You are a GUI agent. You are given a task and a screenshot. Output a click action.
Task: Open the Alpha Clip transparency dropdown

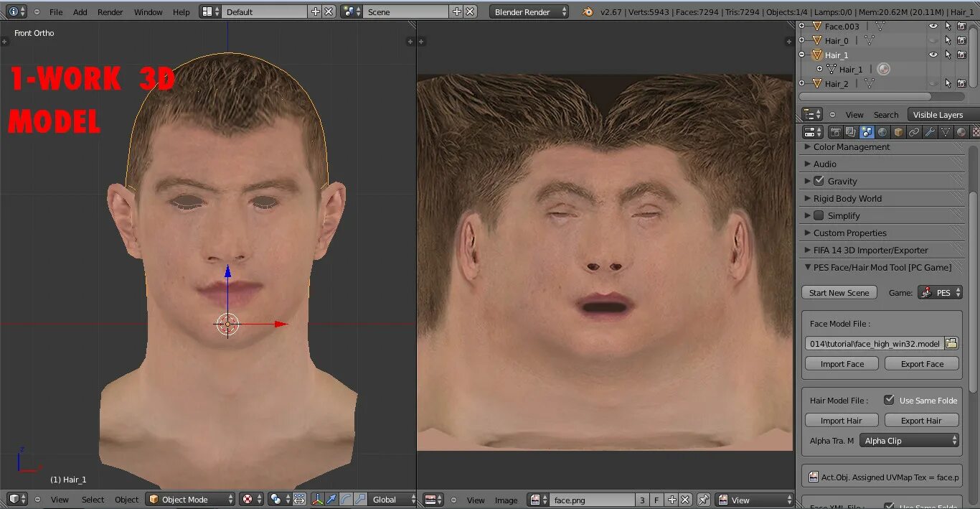point(910,441)
